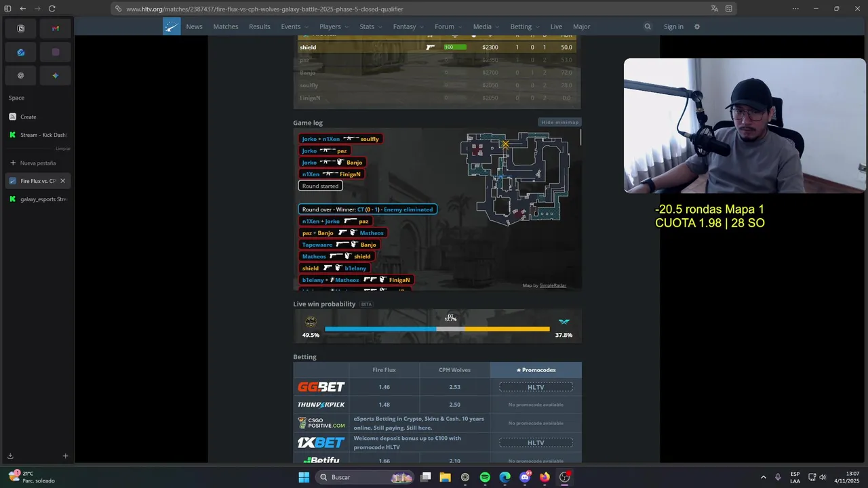Screen dimensions: 868x488
Task: Open the Gemini pinned shortcut in sidebar
Action: pyautogui.click(x=56, y=75)
